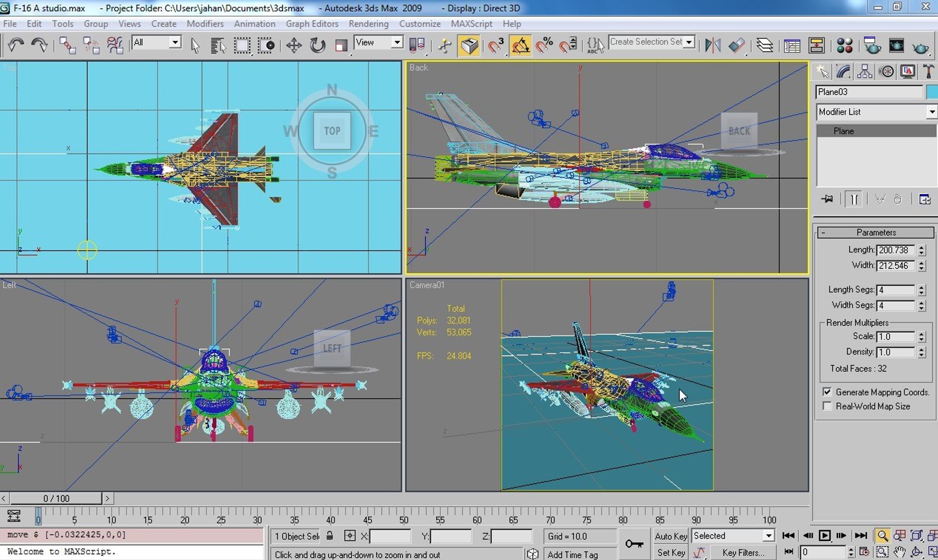
Task: Click the Density value field
Action: [896, 352]
